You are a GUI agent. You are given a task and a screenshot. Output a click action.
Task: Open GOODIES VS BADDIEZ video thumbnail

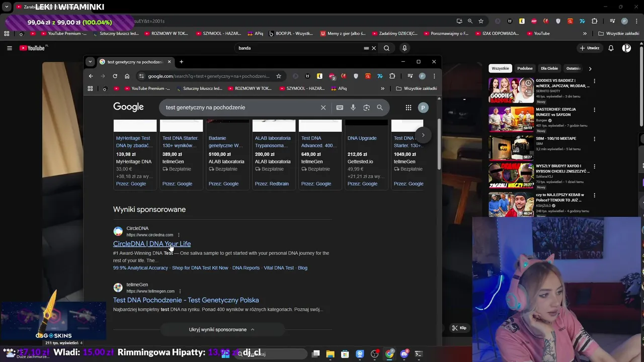point(511,90)
